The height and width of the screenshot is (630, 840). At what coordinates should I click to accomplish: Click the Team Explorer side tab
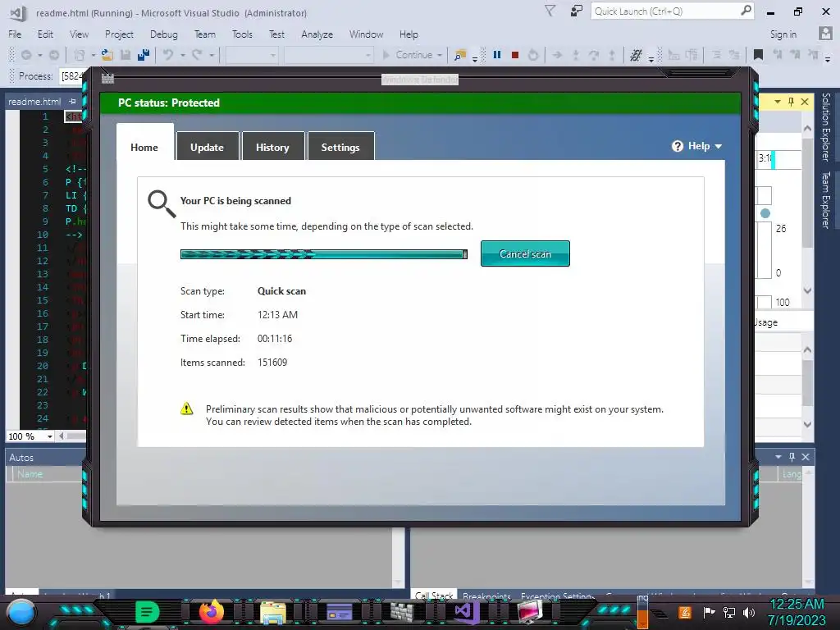(x=825, y=200)
